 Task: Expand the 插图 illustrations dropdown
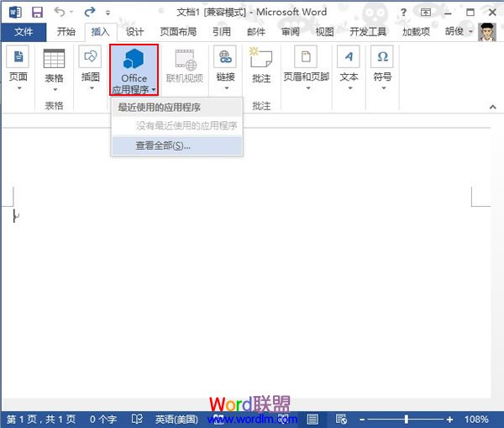click(x=90, y=68)
